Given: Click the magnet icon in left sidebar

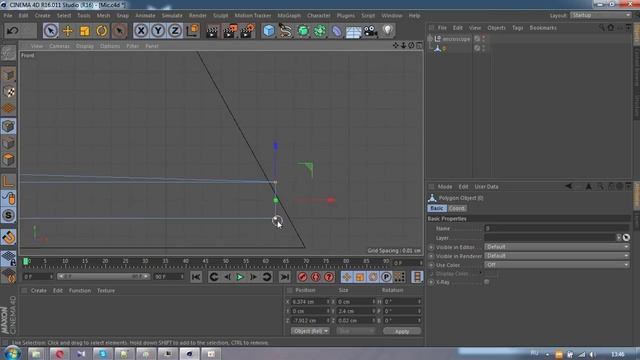Looking at the screenshot, I should pyautogui.click(x=8, y=237).
